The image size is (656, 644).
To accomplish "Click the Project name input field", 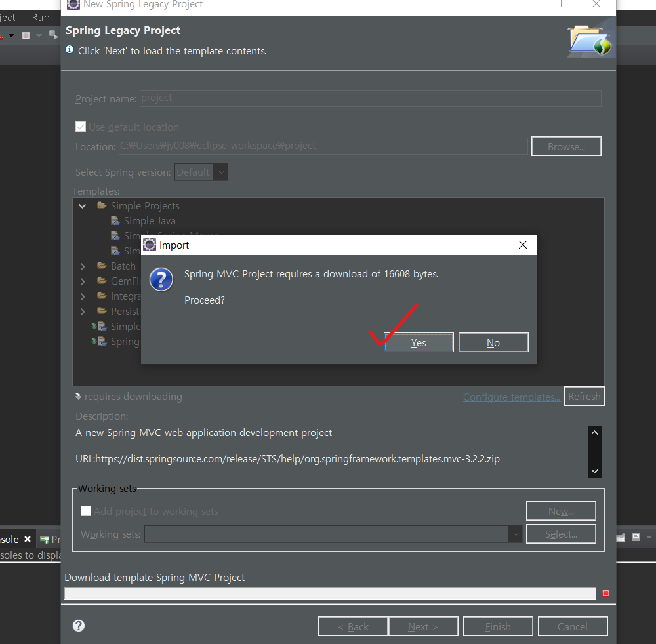I will pos(370,98).
